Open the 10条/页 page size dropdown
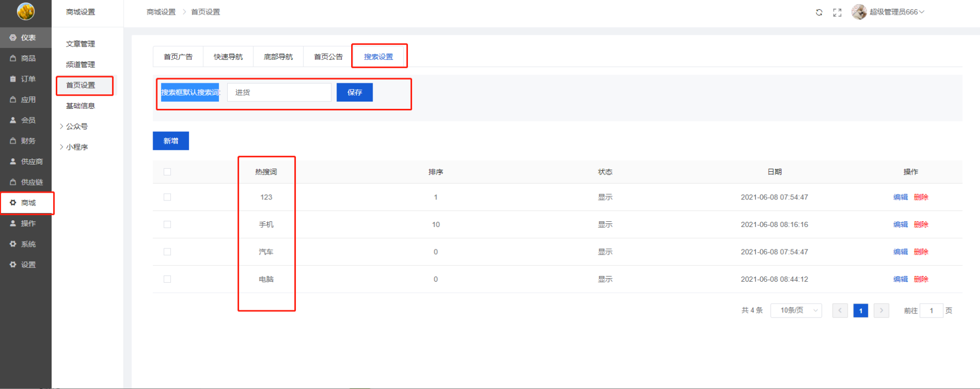Image resolution: width=980 pixels, height=389 pixels. 796,310
